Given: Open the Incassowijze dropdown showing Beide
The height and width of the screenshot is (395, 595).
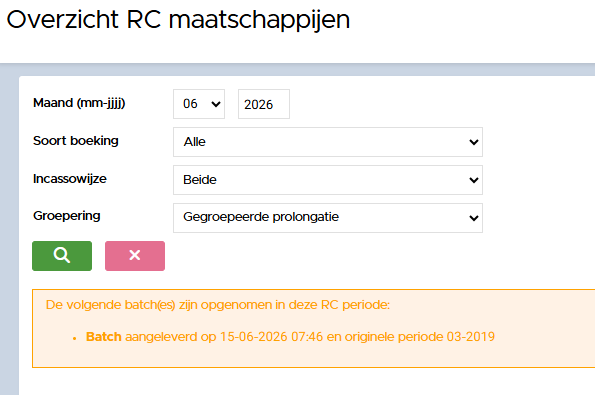Looking at the screenshot, I should pyautogui.click(x=328, y=180).
